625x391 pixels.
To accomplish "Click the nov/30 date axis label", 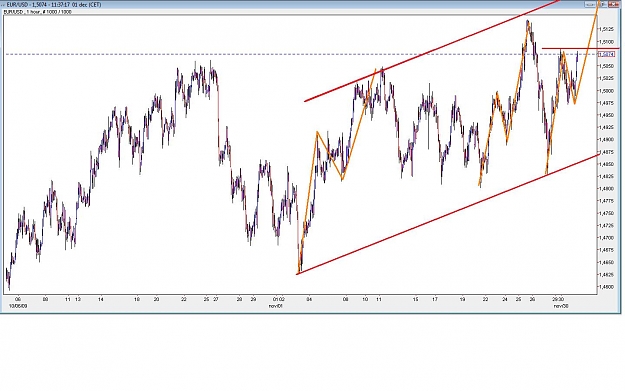I will 560,306.
